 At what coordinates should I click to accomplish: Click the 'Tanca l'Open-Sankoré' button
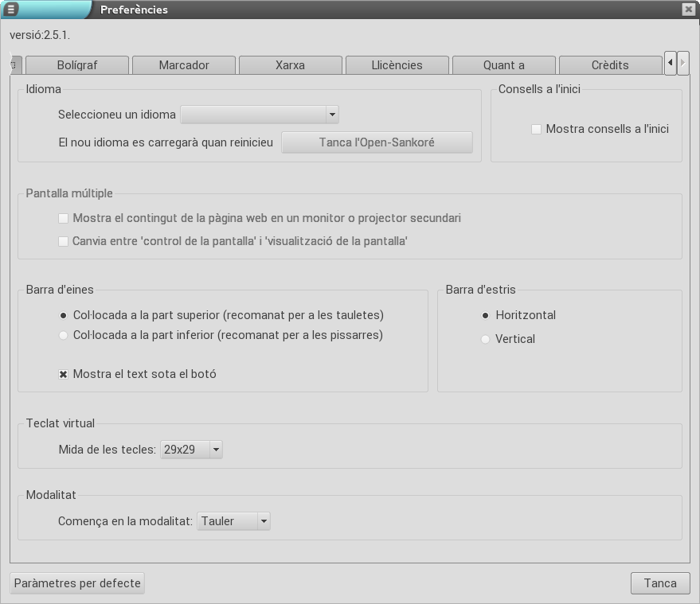(377, 142)
